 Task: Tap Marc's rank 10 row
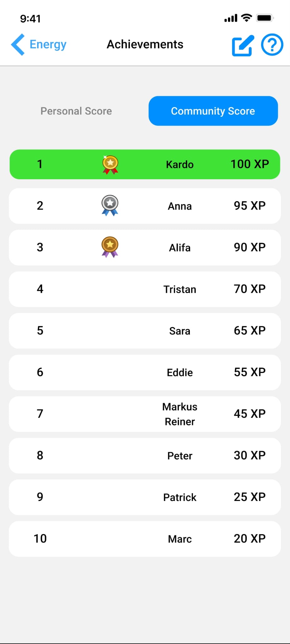(x=145, y=539)
